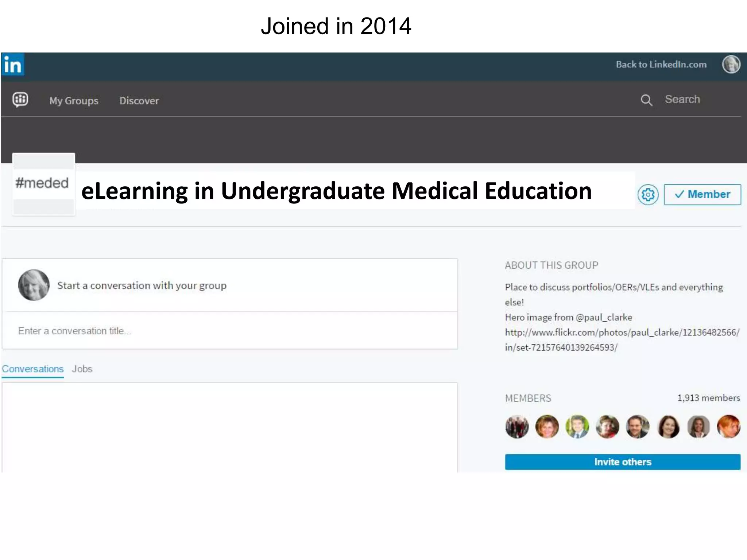Click the second member avatar
The height and width of the screenshot is (560, 747).
[x=547, y=427]
